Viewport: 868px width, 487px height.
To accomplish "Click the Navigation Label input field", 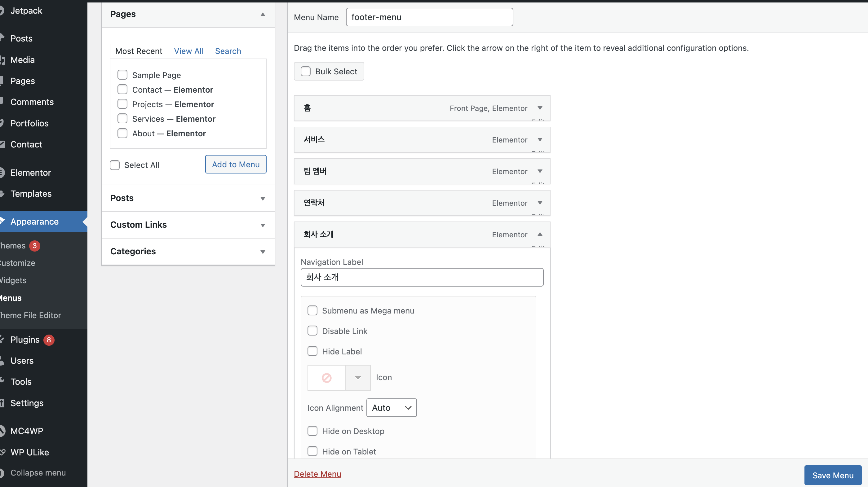I will (422, 277).
